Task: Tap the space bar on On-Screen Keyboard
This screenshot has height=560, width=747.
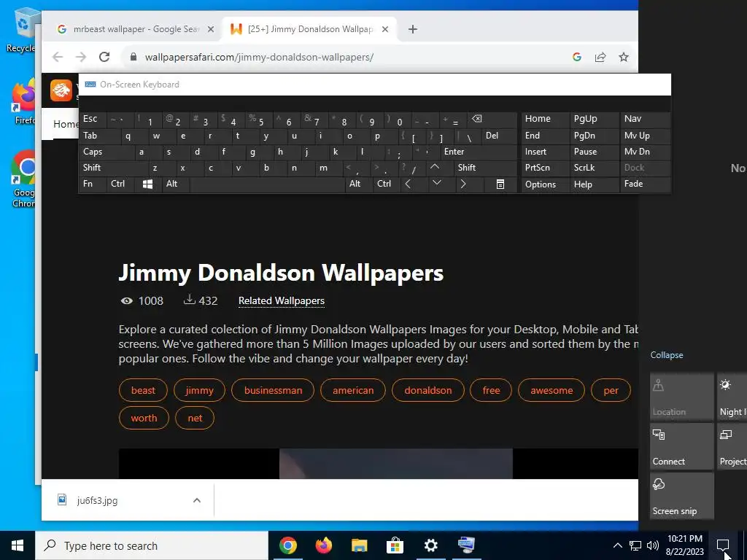Action: click(268, 184)
